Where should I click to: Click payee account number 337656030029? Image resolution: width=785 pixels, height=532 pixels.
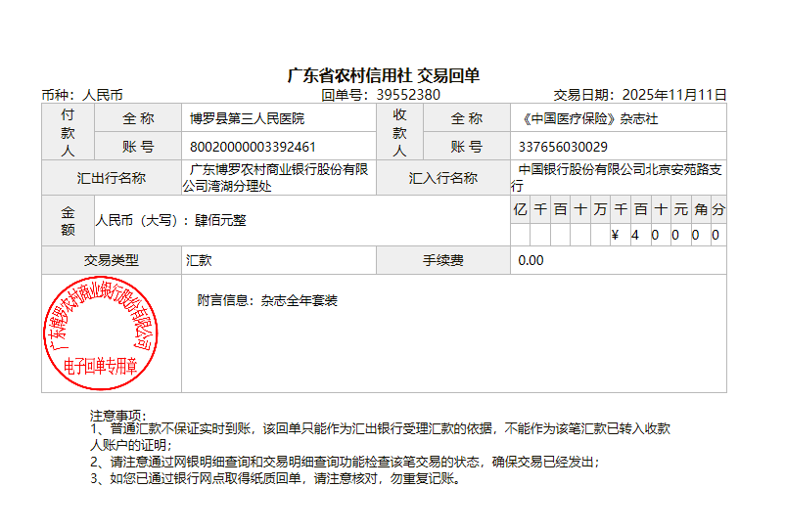coord(562,147)
